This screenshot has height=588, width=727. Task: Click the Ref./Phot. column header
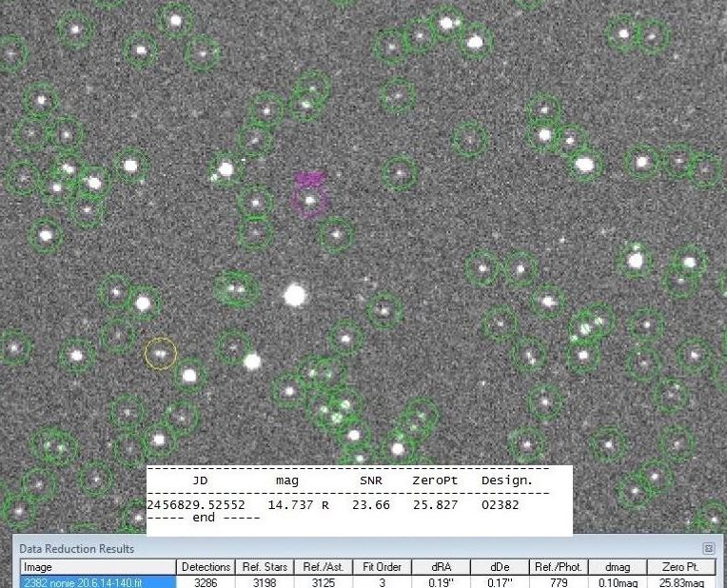[x=559, y=567]
